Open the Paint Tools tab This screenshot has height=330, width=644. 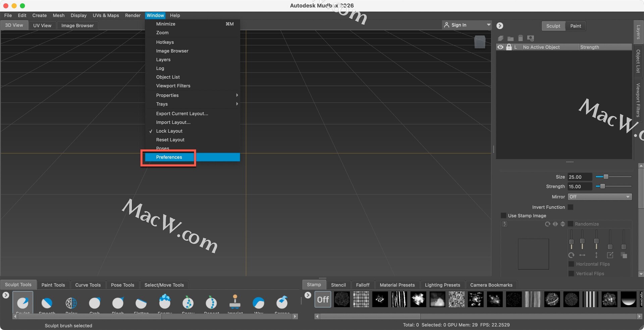coord(53,285)
